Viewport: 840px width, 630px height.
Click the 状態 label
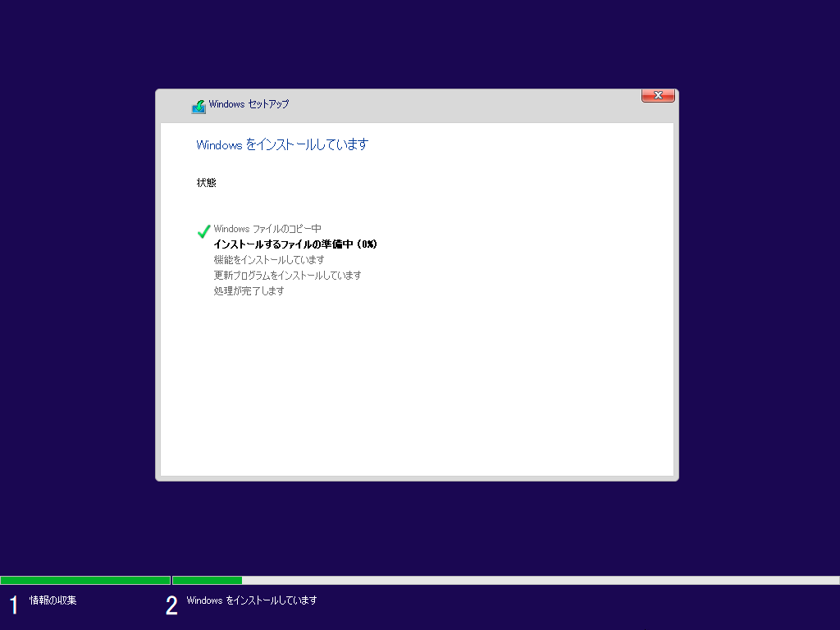coord(206,183)
